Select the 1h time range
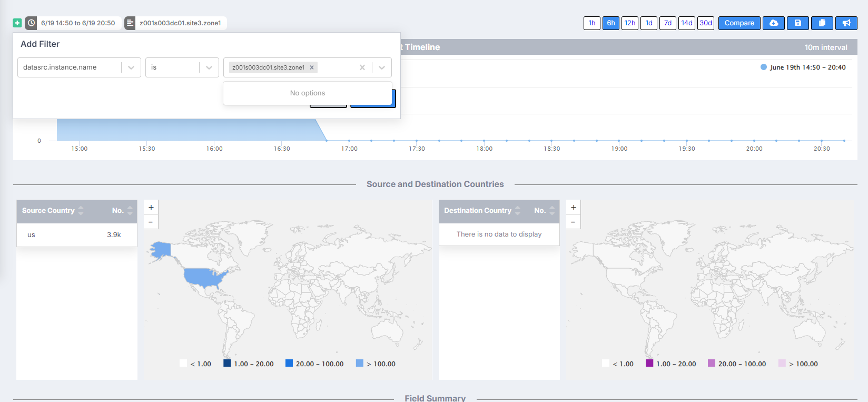868x402 pixels. (592, 23)
